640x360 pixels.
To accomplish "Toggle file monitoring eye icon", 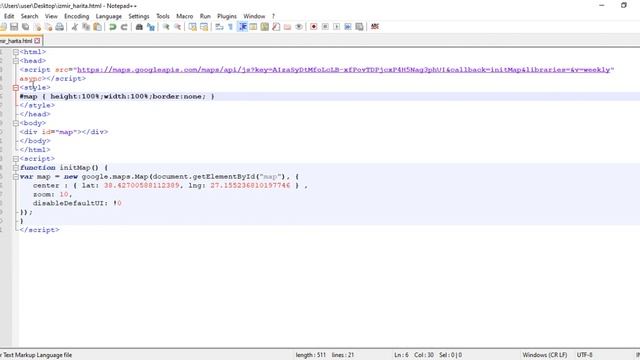I will tap(299, 27).
